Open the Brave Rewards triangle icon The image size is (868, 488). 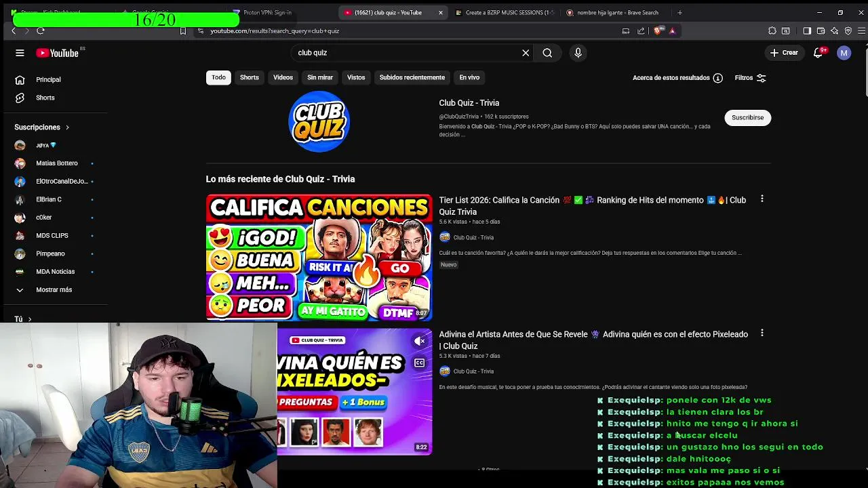point(672,30)
